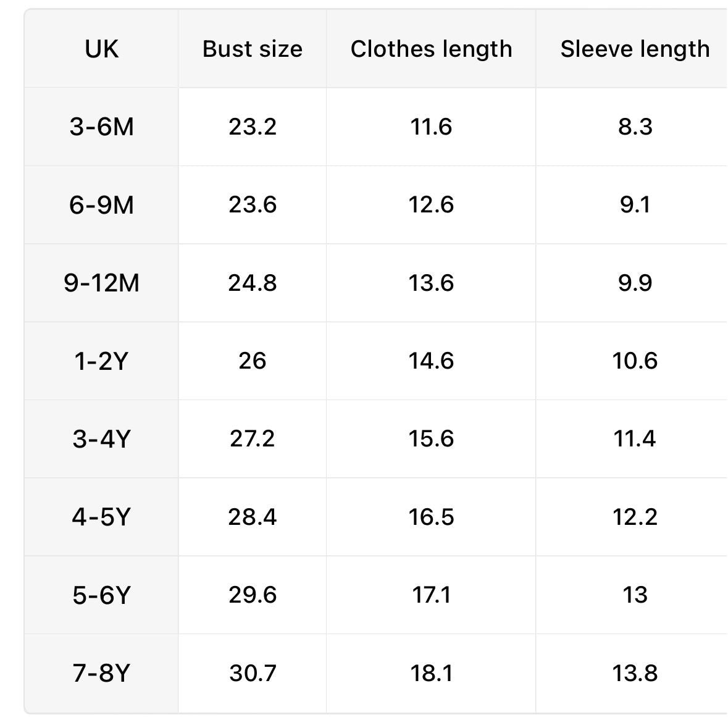Click the 9.9 sleeve length cell
The height and width of the screenshot is (720, 728).
[x=634, y=283]
